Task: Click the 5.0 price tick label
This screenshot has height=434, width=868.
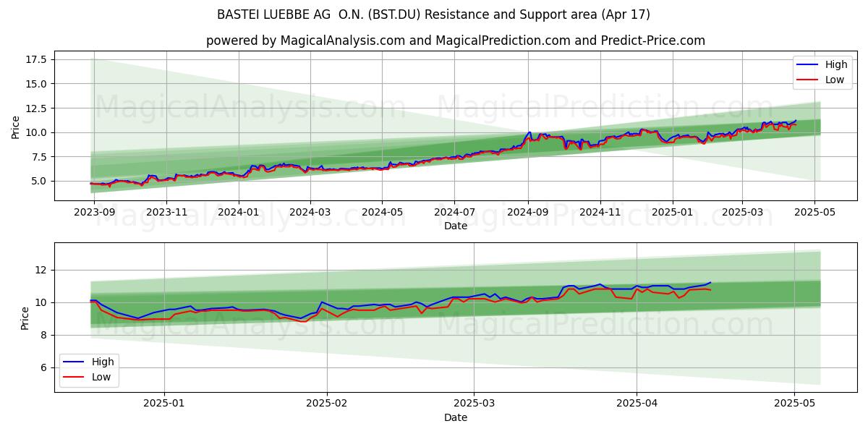Action: coord(39,181)
